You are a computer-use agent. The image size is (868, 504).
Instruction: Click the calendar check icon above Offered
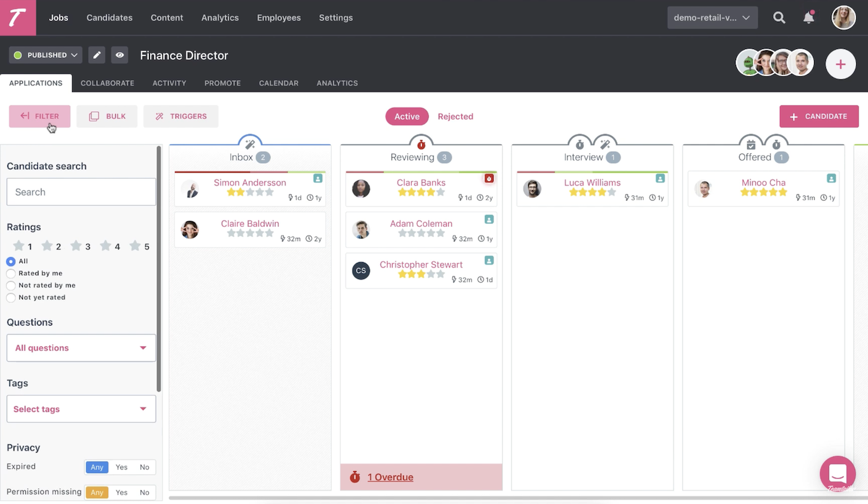[751, 144]
